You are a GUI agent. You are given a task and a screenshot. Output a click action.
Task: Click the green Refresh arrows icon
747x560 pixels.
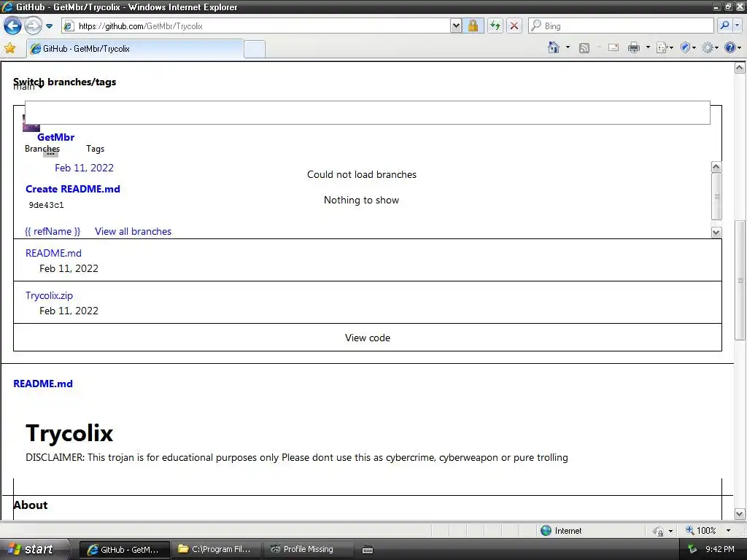click(x=495, y=26)
